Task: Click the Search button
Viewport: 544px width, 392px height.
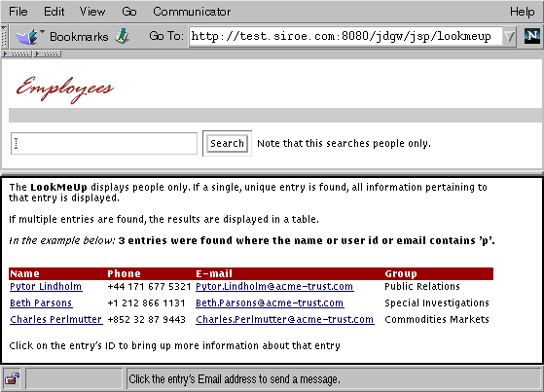Action: coord(228,143)
